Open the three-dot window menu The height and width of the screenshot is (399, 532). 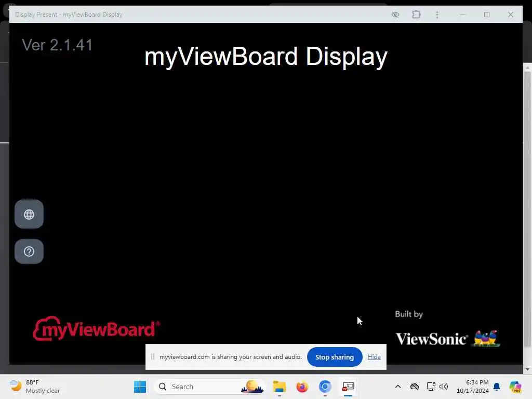point(437,14)
